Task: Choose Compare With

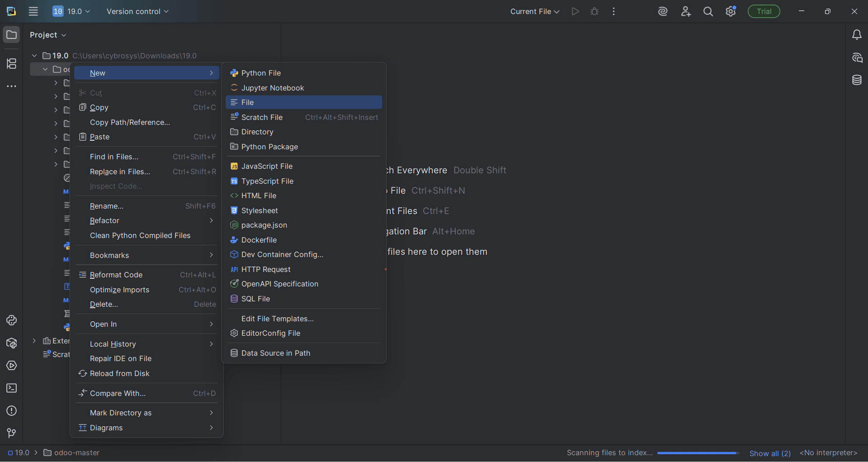Action: pyautogui.click(x=146, y=393)
